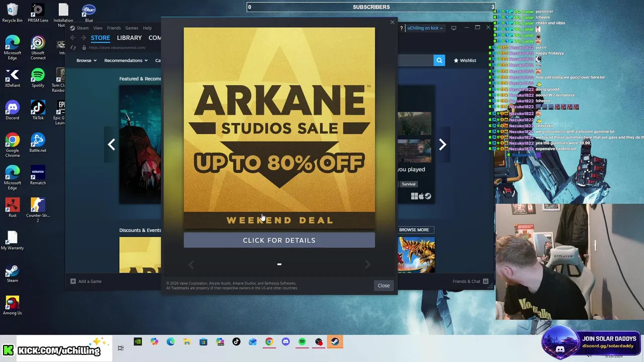This screenshot has height=362, width=644.
Task: Open the TikTok desktop shortcut
Action: point(38,111)
